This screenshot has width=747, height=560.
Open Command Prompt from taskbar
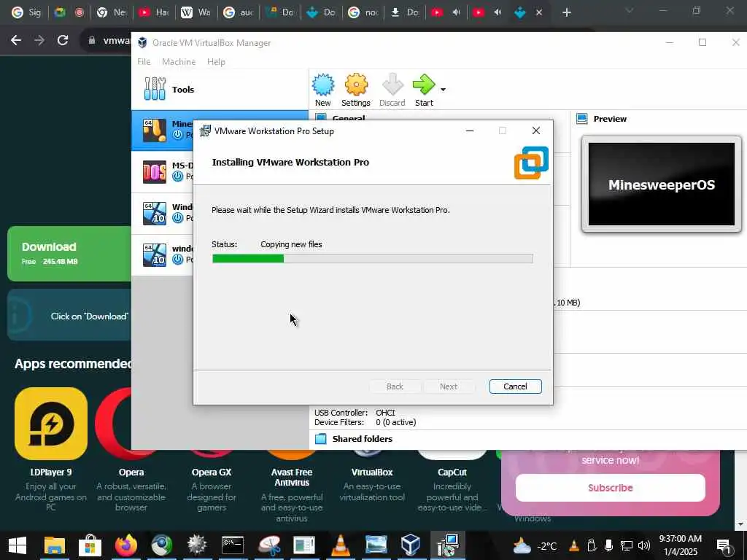pyautogui.click(x=233, y=545)
